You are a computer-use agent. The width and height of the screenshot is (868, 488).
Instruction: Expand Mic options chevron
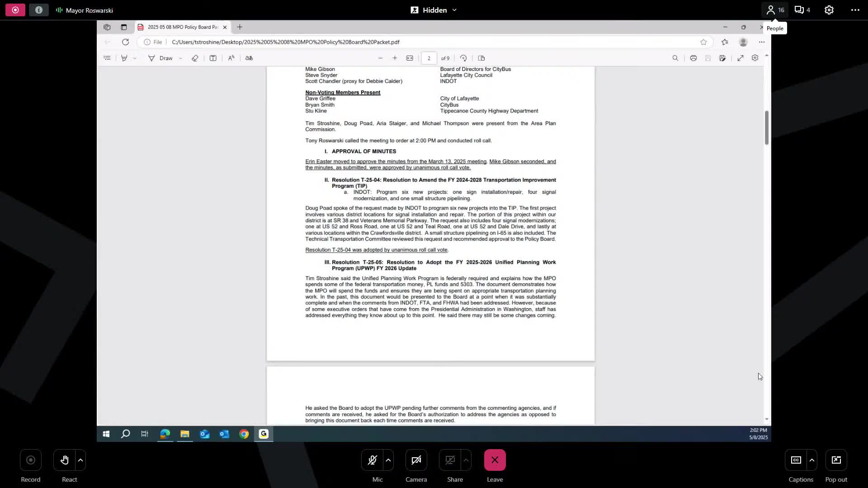[x=388, y=460]
